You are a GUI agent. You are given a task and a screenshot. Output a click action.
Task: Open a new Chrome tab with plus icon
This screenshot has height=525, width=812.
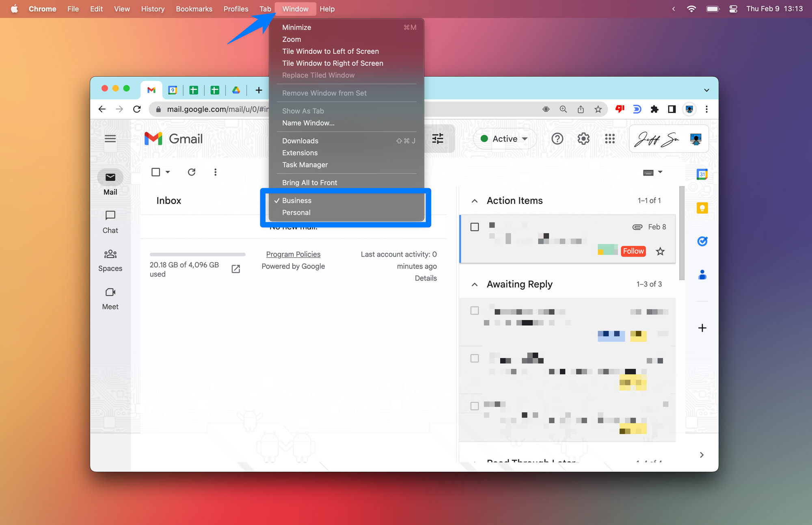tap(259, 90)
